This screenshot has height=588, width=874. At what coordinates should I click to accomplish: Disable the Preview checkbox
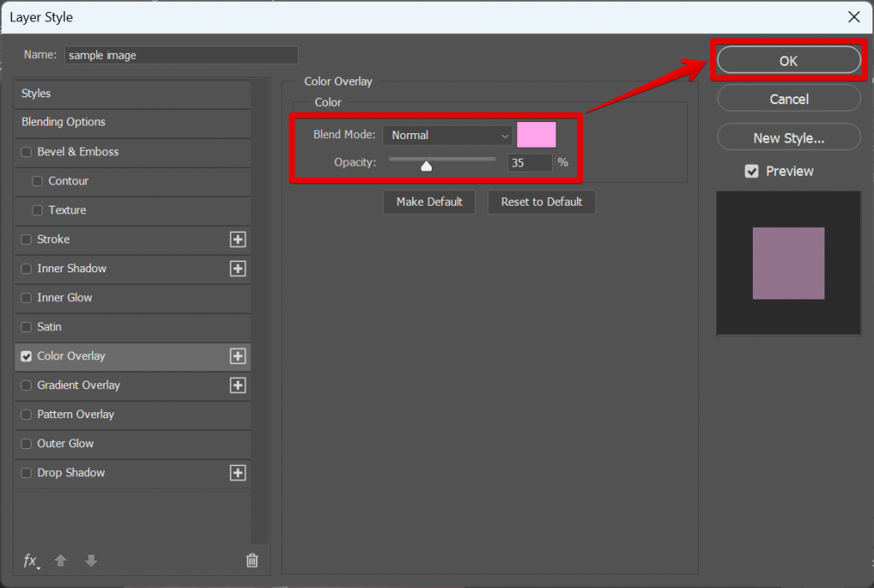pos(752,171)
